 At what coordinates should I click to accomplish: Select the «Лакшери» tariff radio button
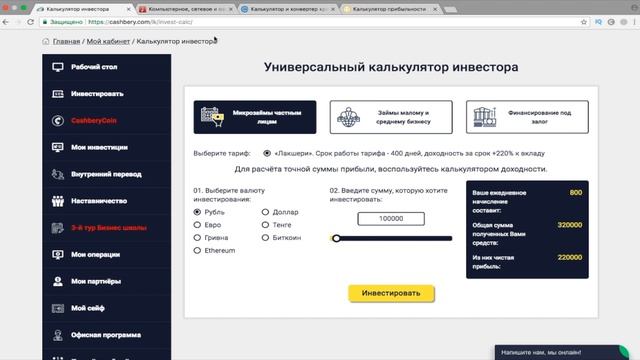click(x=267, y=153)
